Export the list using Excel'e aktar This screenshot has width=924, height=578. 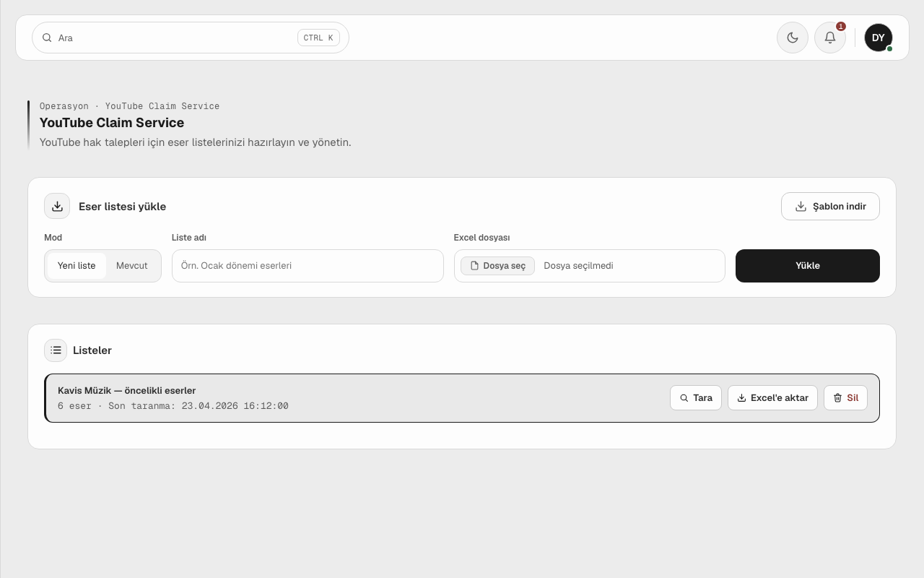point(772,397)
